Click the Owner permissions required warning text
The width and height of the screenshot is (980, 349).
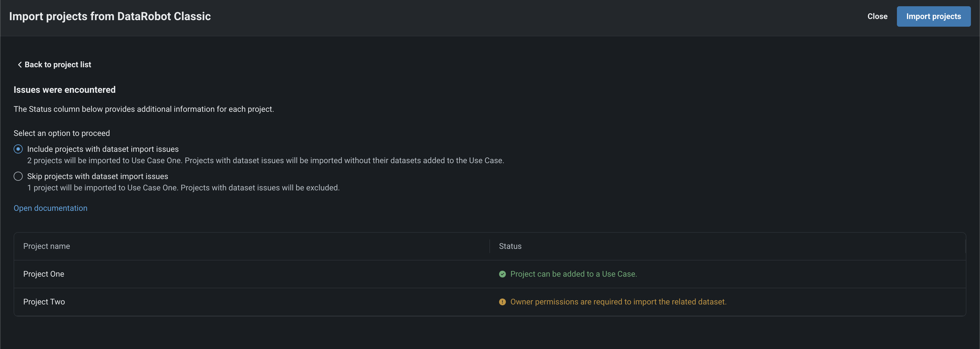618,302
